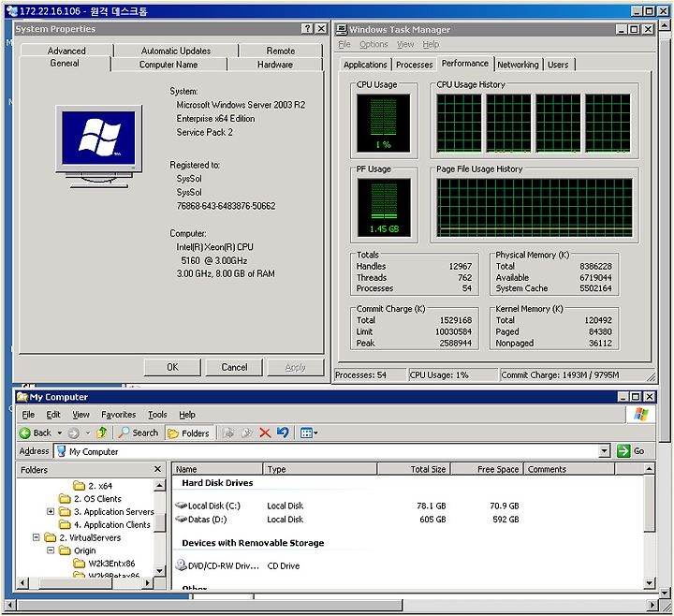Viewport: 674px width, 616px height.
Task: Go back using the Back arrow in My Computer
Action: 36,433
